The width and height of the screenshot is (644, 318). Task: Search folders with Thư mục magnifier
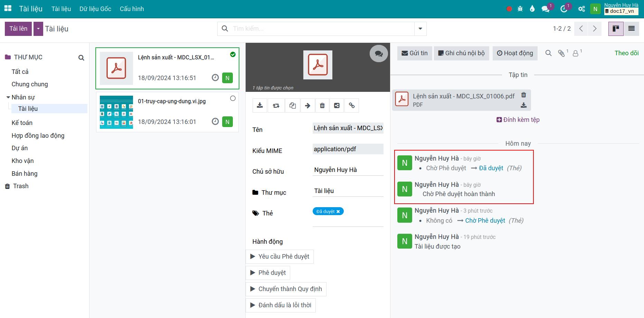(x=81, y=58)
